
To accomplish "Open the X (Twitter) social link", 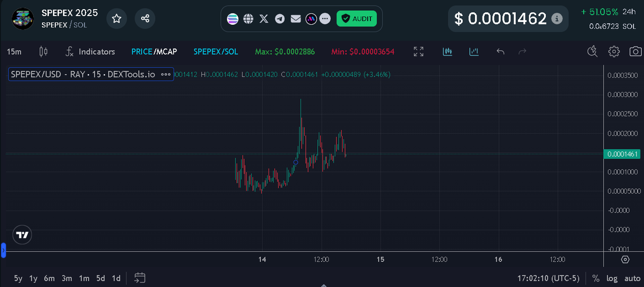I will click(x=264, y=19).
